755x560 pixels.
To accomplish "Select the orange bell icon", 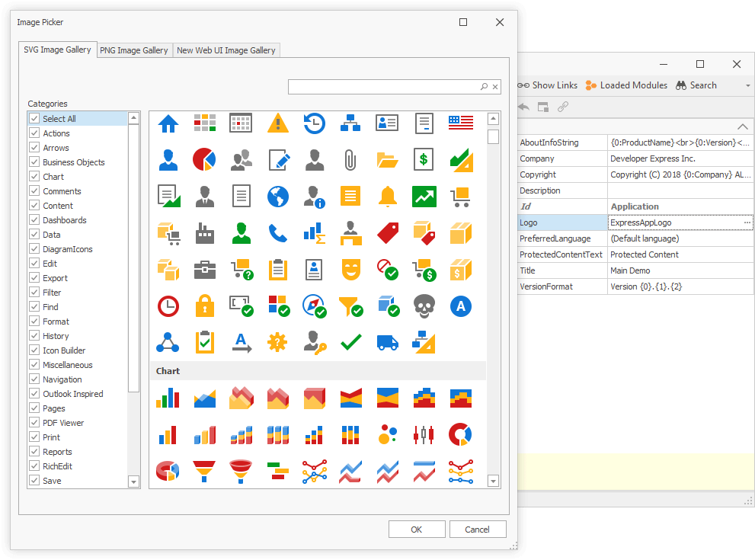I will [388, 197].
